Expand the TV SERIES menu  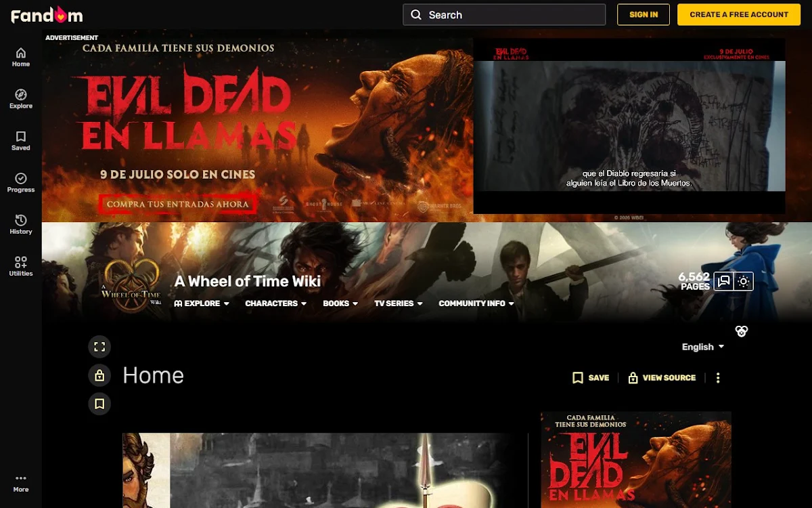tap(399, 303)
